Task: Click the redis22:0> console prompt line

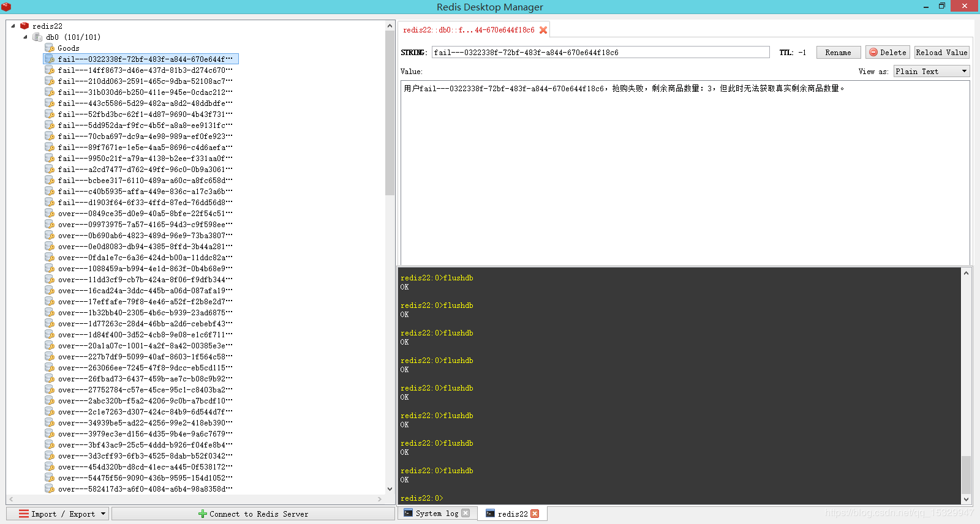Action: [x=422, y=498]
